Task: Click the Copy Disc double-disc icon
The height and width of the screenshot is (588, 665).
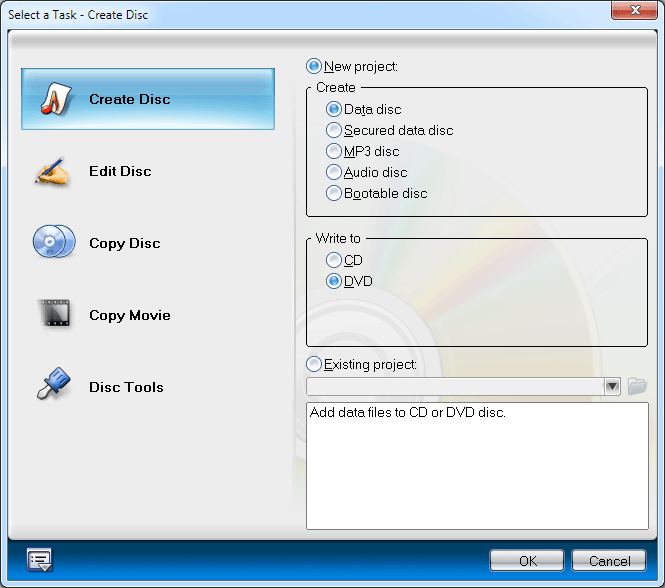Action: [54, 242]
